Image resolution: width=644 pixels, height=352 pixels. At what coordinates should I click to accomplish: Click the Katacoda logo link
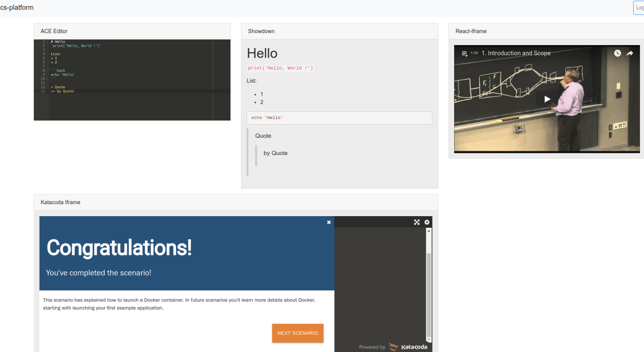point(408,347)
